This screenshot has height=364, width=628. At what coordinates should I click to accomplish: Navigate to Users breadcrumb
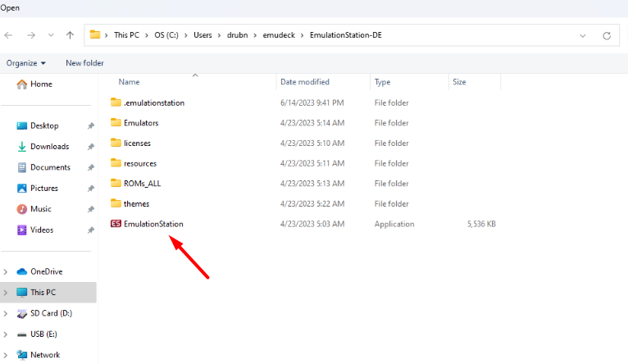(203, 35)
